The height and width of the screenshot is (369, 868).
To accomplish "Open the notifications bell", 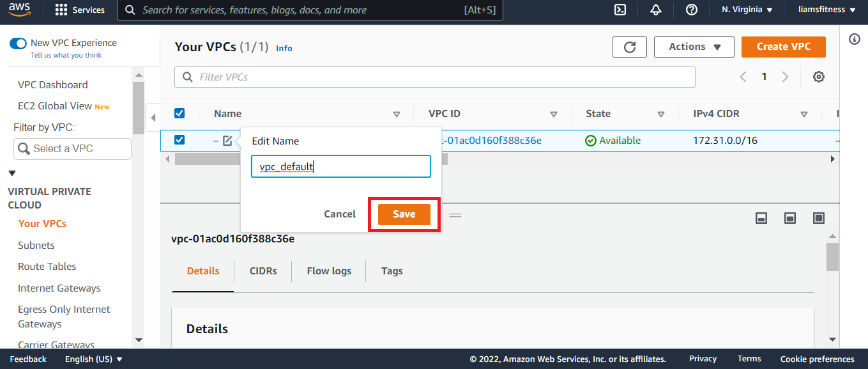I will [x=655, y=10].
